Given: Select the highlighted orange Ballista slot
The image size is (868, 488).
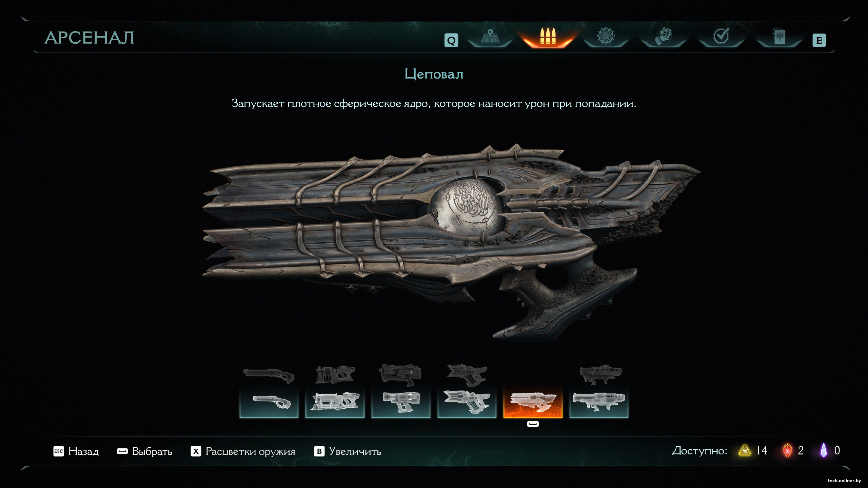Looking at the screenshot, I should click(x=533, y=402).
